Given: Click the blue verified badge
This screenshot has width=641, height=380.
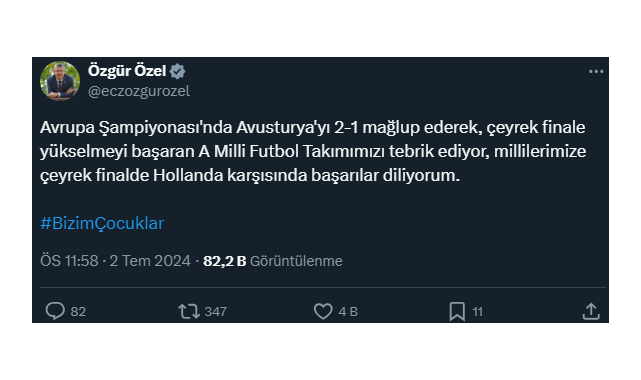Looking at the screenshot, I should point(177,72).
